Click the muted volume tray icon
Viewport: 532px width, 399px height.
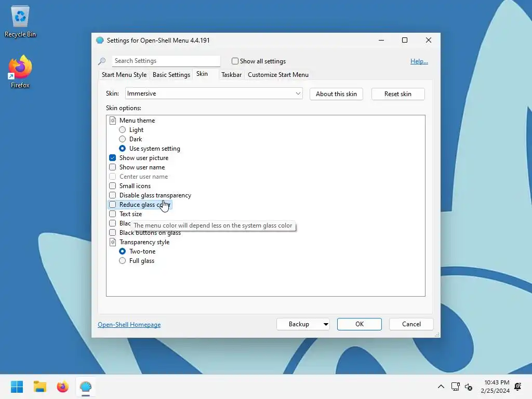coord(469,387)
